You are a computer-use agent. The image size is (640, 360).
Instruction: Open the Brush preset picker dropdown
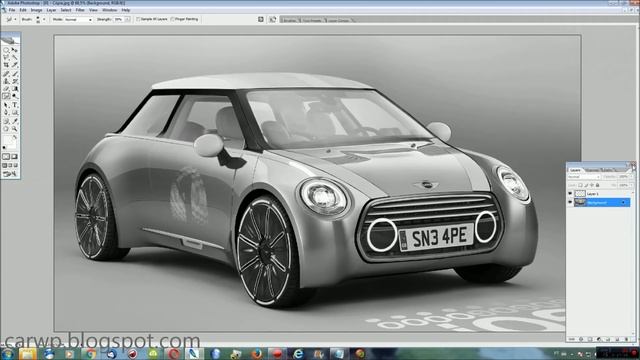(44, 19)
